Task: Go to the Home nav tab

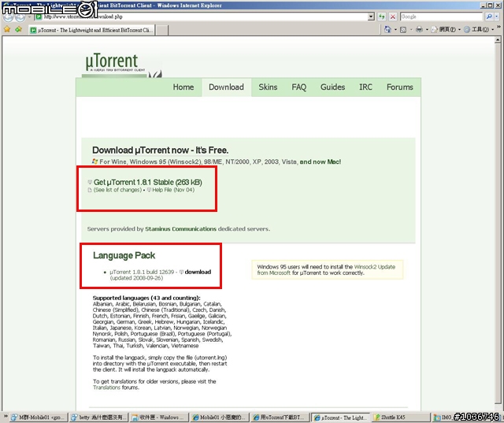Action: (183, 87)
